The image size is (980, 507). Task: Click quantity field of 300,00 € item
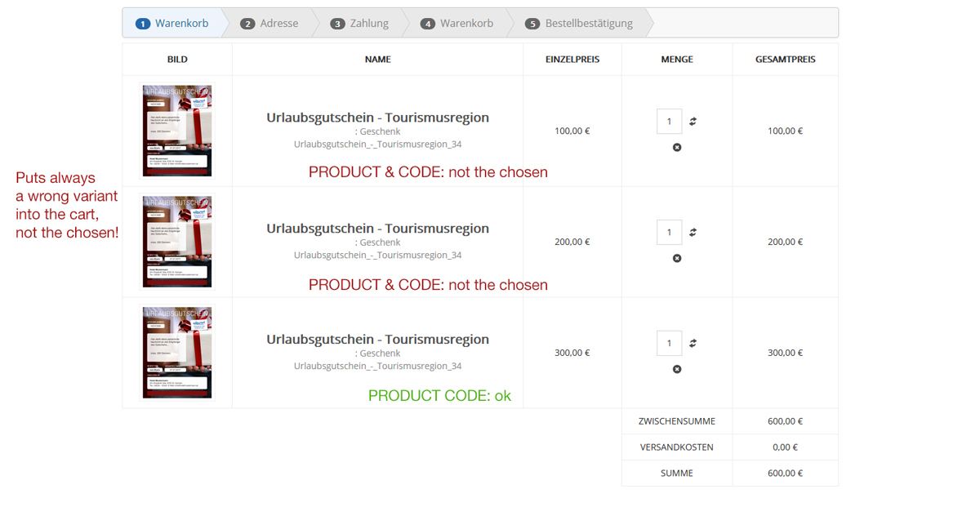pos(669,344)
